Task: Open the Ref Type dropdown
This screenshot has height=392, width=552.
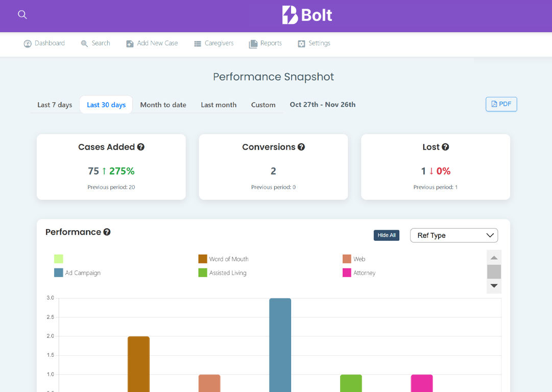Action: click(x=453, y=235)
